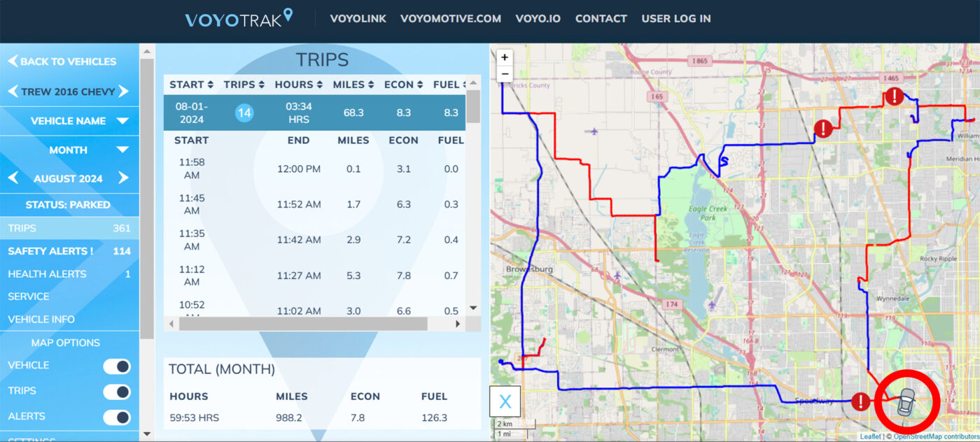Open Health Alerts section
This screenshot has width=980, height=442.
click(69, 274)
